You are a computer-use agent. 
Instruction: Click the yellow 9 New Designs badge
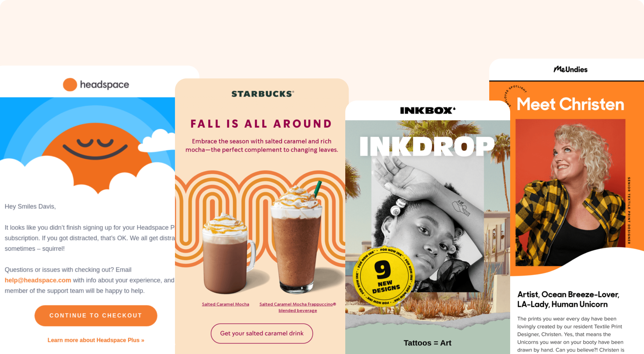click(x=384, y=276)
